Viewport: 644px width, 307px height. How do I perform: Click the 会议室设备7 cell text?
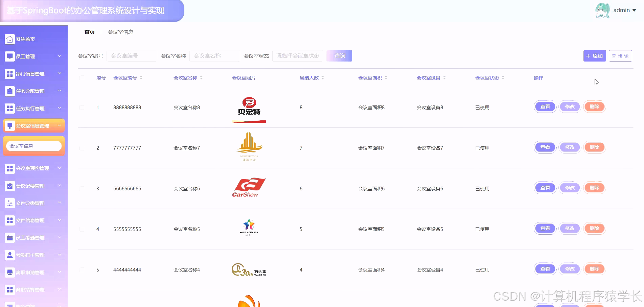point(430,148)
